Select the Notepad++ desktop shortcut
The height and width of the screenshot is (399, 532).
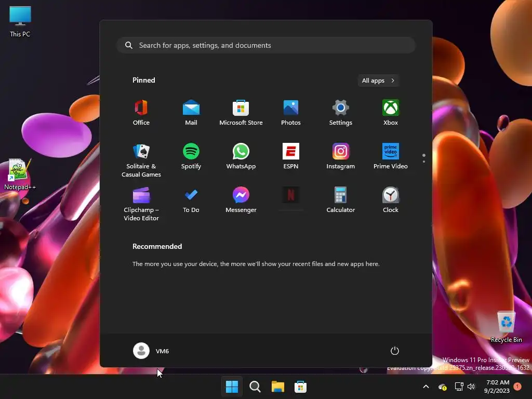coord(20,175)
